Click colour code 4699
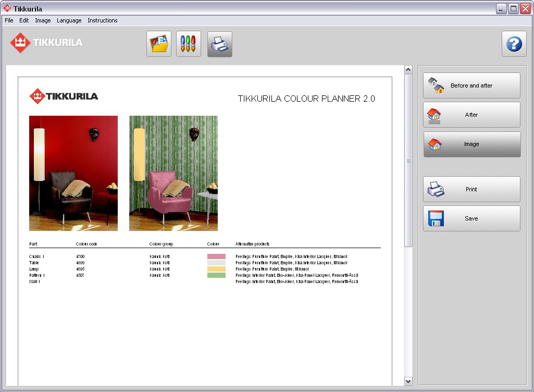 pyautogui.click(x=80, y=263)
